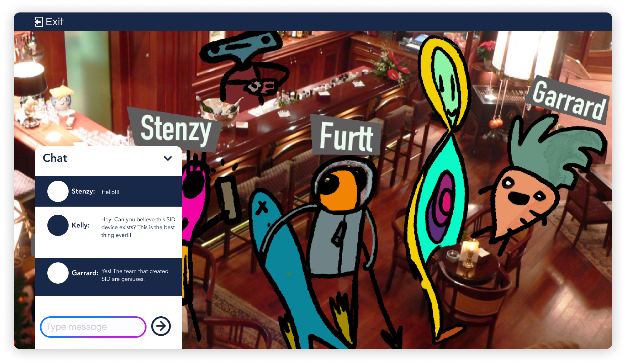Click the Hello!!! message

(110, 192)
